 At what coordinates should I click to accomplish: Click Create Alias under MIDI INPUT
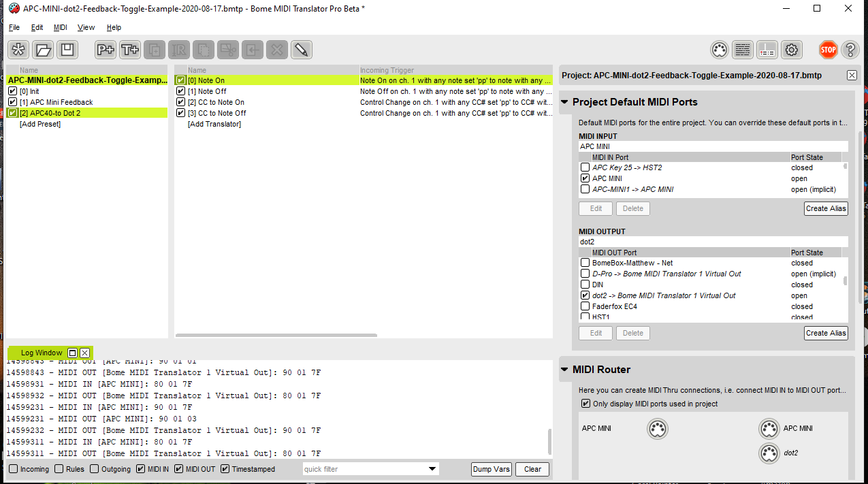tap(826, 208)
